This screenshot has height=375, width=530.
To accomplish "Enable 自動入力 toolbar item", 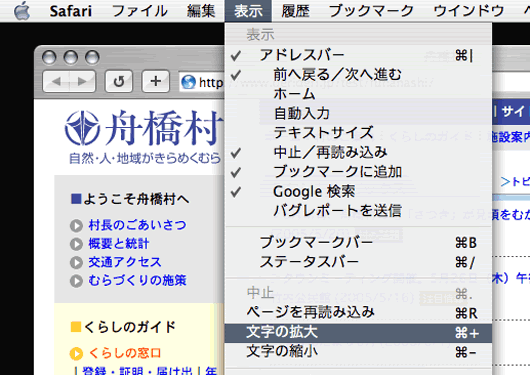I will tap(358, 113).
